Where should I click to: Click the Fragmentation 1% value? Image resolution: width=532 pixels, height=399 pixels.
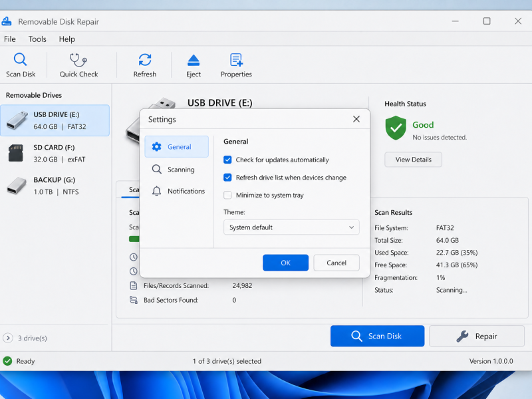click(440, 277)
